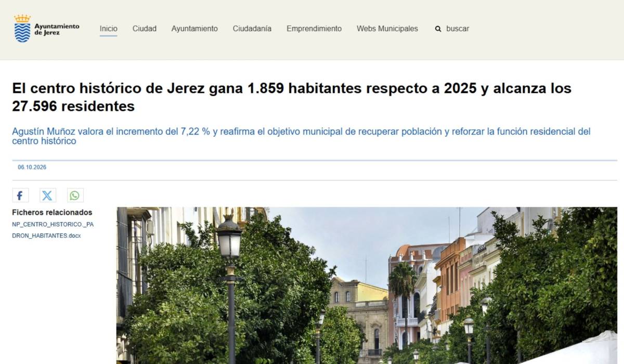Open the Emprendimiento menu
624x364 pixels.
pyautogui.click(x=314, y=29)
